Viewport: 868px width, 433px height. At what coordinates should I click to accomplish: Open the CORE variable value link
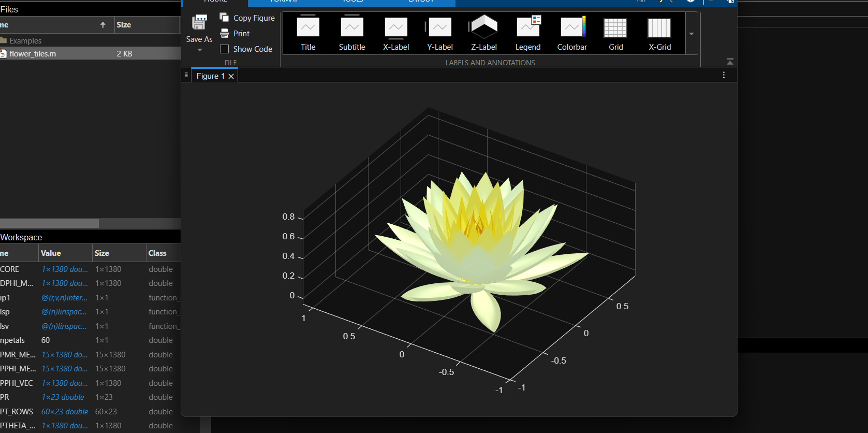(x=65, y=269)
